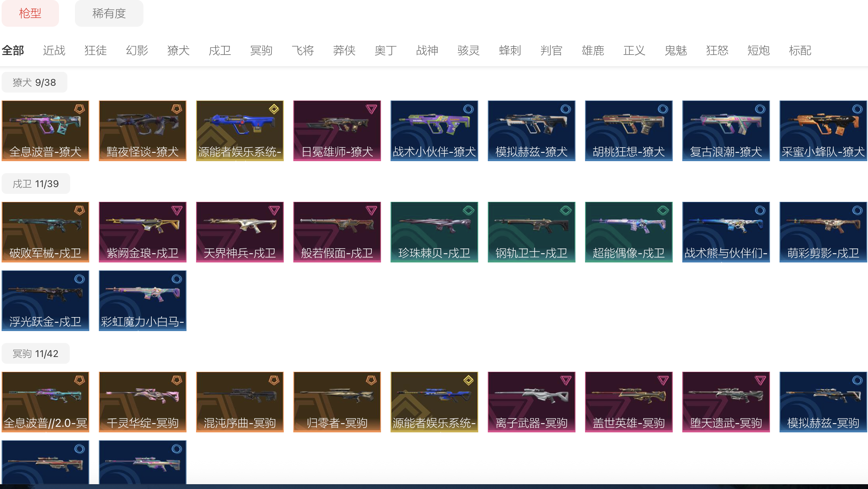Select the 复古浪潮-獠犬 skin card
The width and height of the screenshot is (868, 489).
click(726, 131)
